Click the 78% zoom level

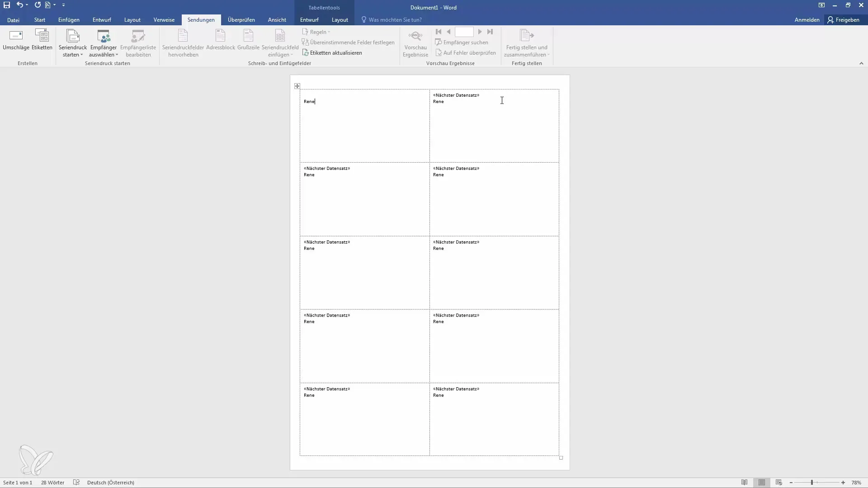856,483
